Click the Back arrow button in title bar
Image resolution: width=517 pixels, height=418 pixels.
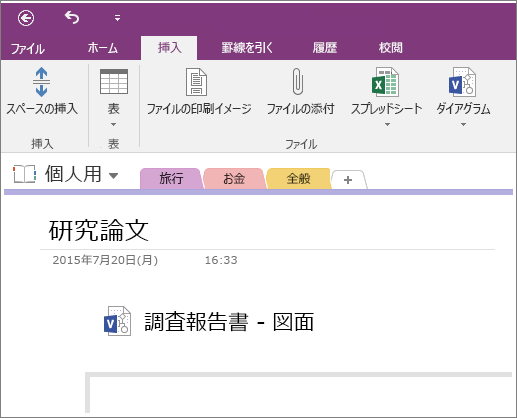click(x=26, y=18)
